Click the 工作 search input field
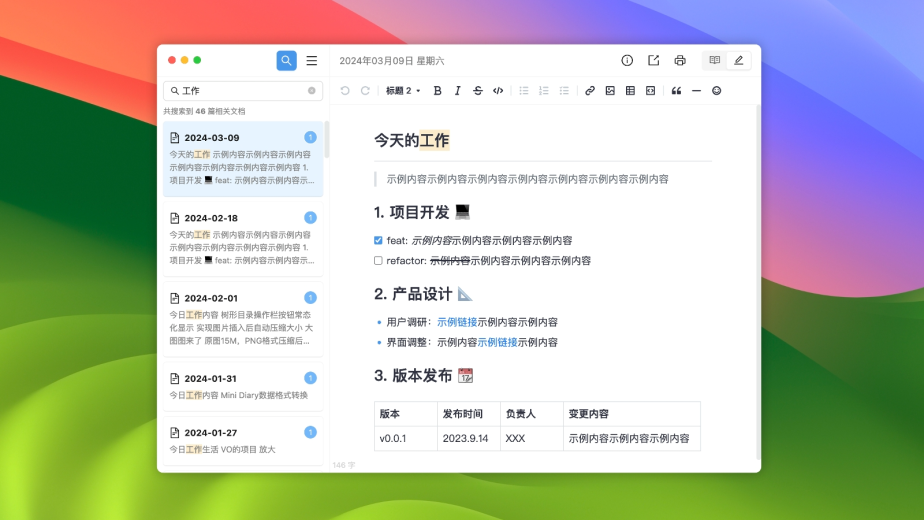The width and height of the screenshot is (924, 520). pyautogui.click(x=243, y=91)
